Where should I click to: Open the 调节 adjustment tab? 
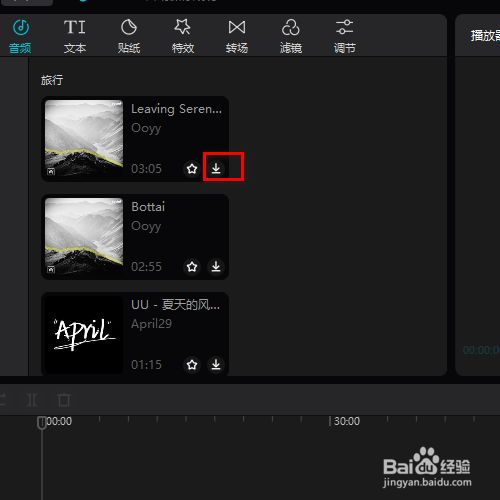345,36
